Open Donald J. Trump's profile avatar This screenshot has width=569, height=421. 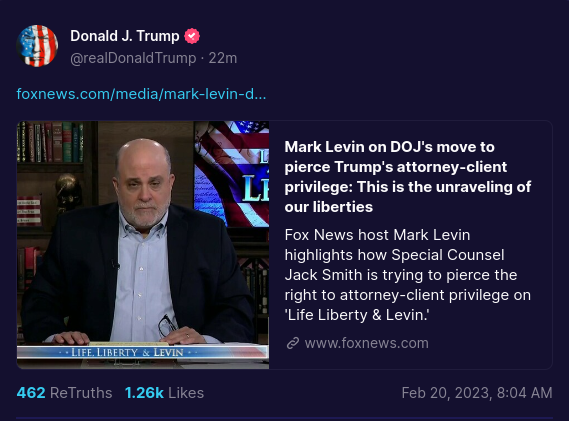click(37, 46)
